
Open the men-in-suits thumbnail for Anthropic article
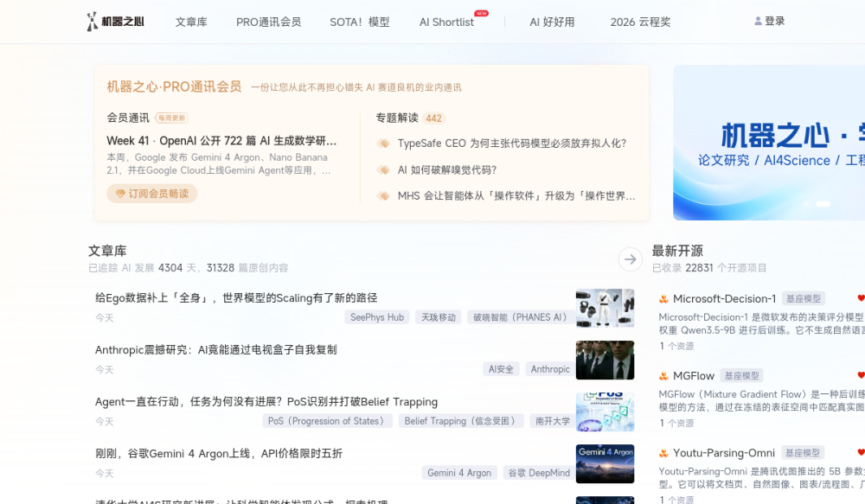click(605, 360)
